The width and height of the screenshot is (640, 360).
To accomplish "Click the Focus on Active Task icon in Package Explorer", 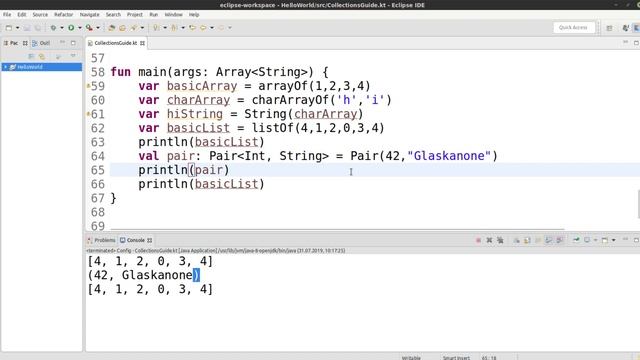I will (58, 56).
